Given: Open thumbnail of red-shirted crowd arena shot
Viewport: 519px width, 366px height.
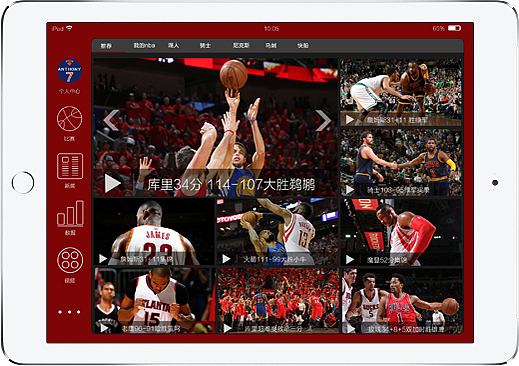Looking at the screenshot, I should [278, 301].
